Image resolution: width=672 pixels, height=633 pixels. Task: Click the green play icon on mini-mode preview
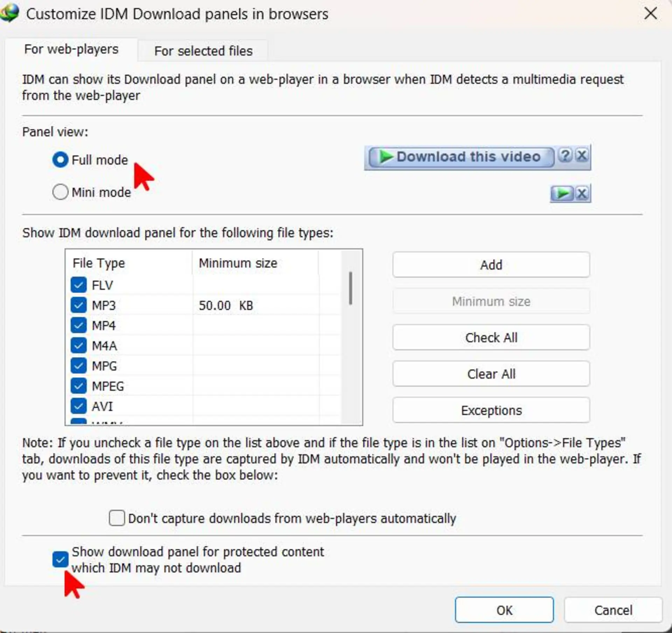pos(562,194)
